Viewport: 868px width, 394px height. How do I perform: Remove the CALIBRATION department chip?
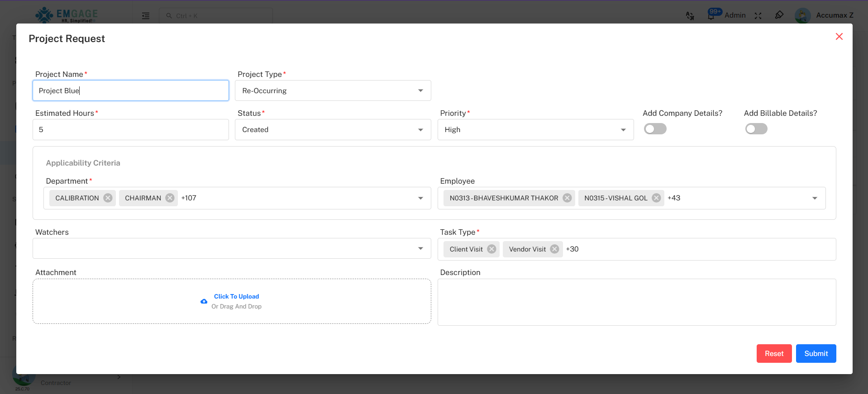point(108,198)
